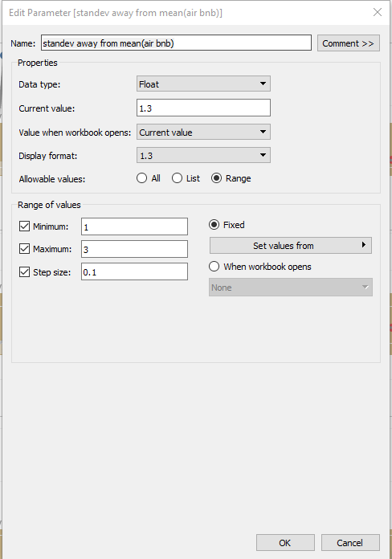
Task: Expand the Comment section
Action: click(349, 43)
